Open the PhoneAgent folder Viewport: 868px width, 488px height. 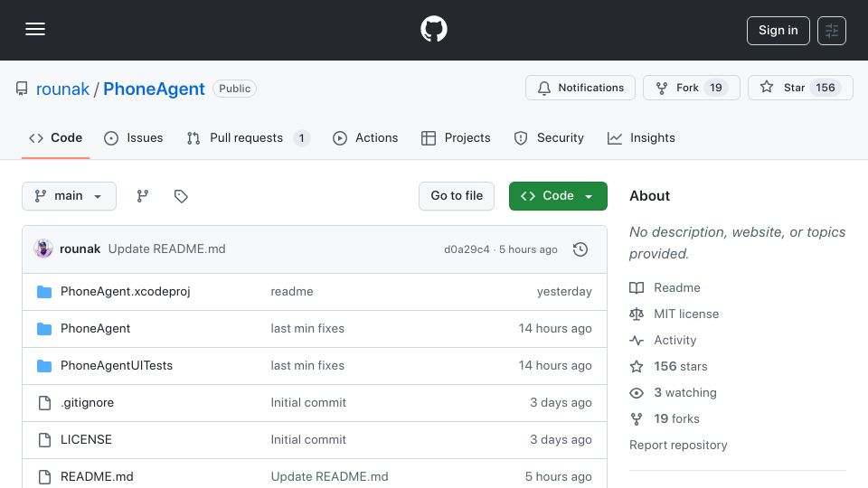(95, 329)
